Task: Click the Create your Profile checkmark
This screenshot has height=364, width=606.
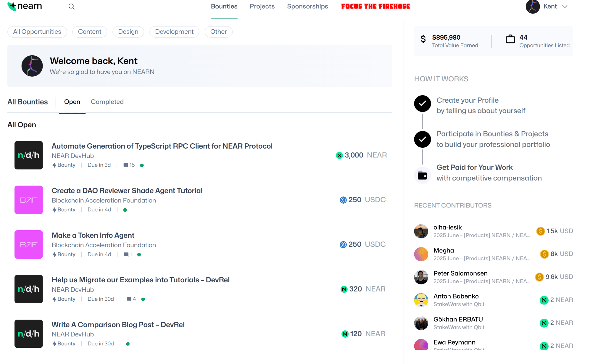Action: pyautogui.click(x=423, y=104)
